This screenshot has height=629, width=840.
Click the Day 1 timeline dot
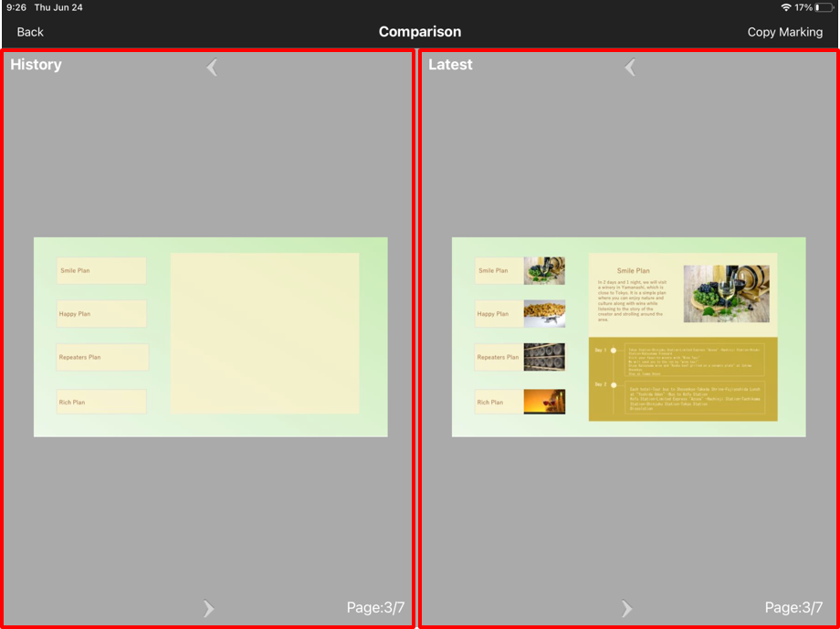click(x=614, y=351)
